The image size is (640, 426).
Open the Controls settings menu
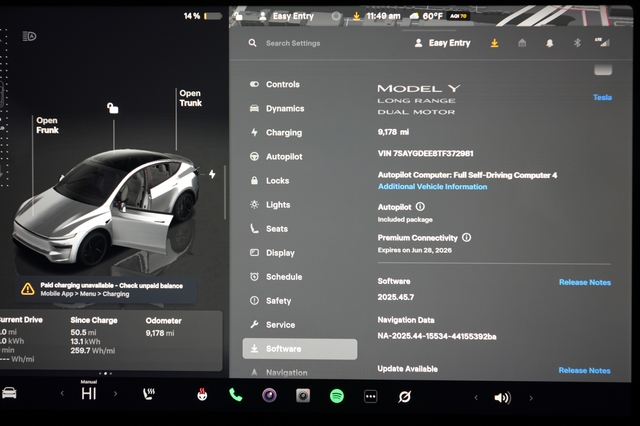[275, 84]
